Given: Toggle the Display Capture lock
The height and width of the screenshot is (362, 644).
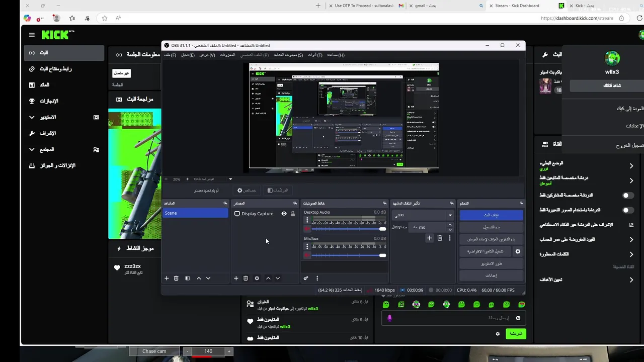Looking at the screenshot, I should click(293, 214).
